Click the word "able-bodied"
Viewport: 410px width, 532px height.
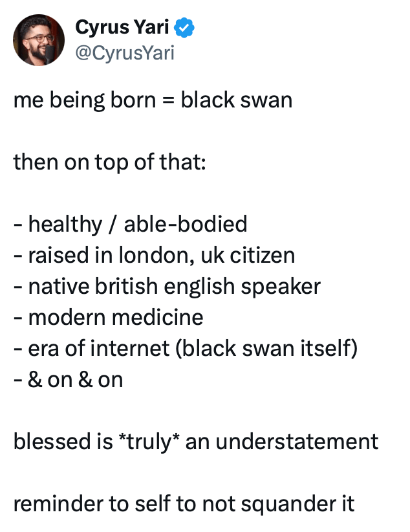point(186,224)
